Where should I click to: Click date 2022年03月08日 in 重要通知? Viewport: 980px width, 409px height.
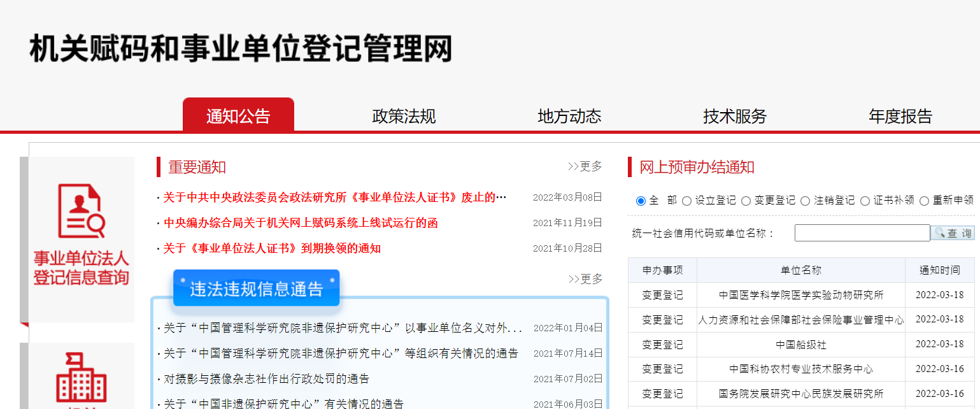pos(567,197)
